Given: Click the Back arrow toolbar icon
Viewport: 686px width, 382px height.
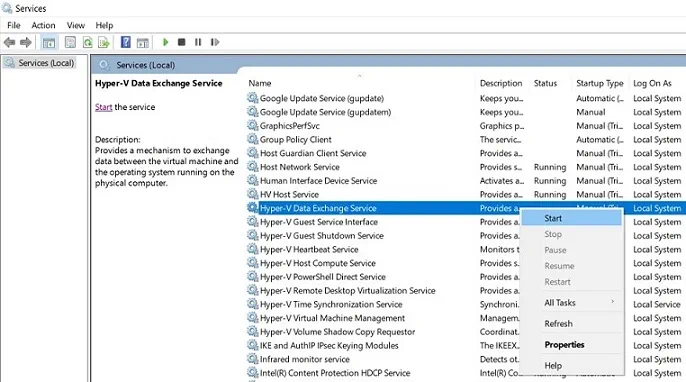Looking at the screenshot, I should point(9,42).
